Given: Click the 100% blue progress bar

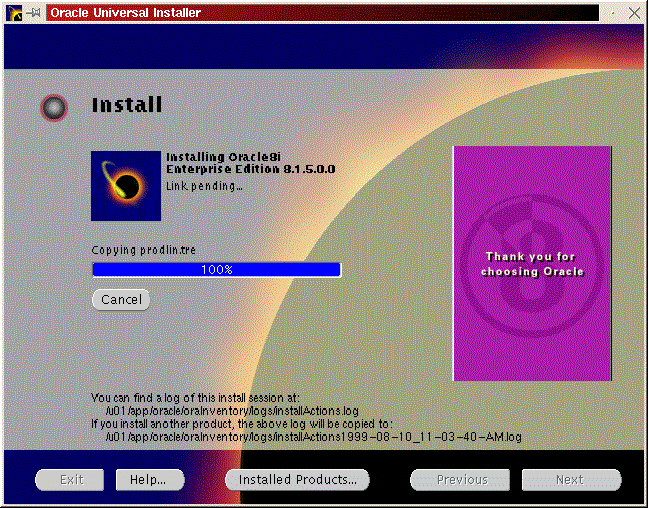Looking at the screenshot, I should click(216, 270).
